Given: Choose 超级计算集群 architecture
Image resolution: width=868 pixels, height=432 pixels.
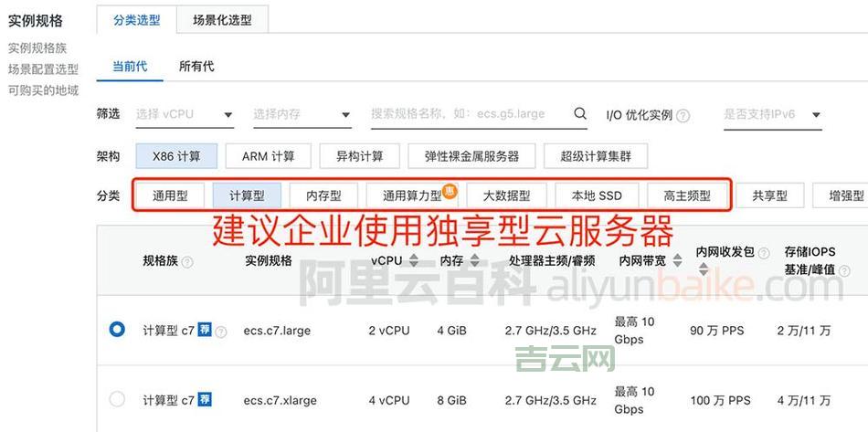Looking at the screenshot, I should (596, 156).
